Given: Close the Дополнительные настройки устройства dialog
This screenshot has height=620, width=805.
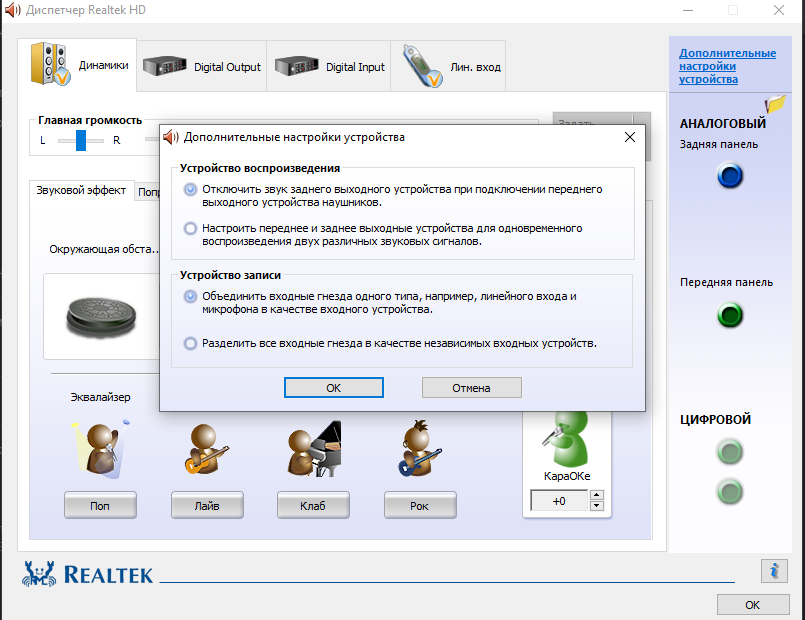Looking at the screenshot, I should (x=630, y=137).
